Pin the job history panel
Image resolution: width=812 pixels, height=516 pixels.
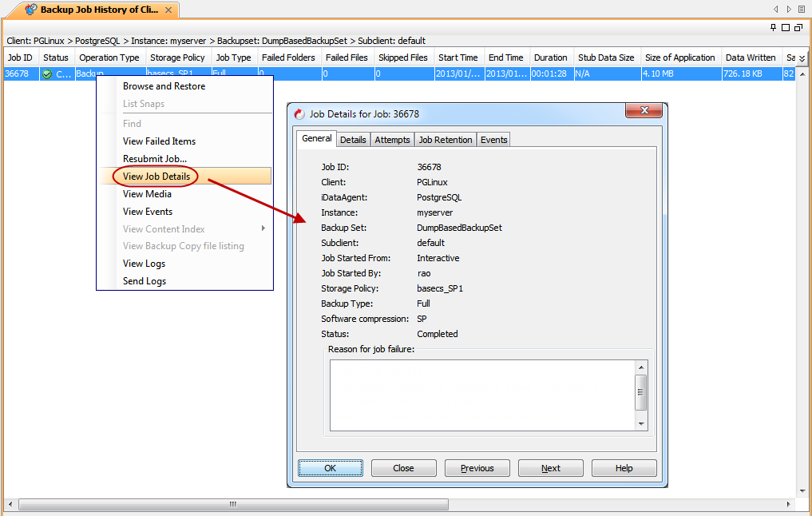(773, 27)
